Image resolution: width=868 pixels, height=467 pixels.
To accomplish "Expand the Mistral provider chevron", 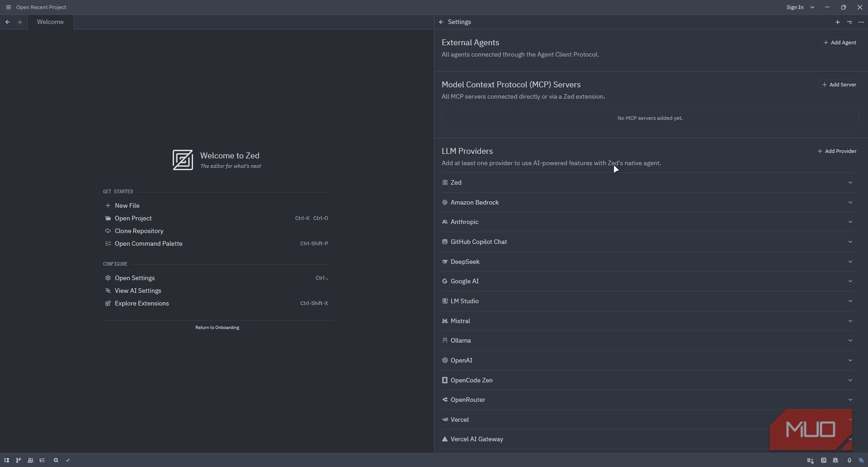I will click(x=850, y=321).
